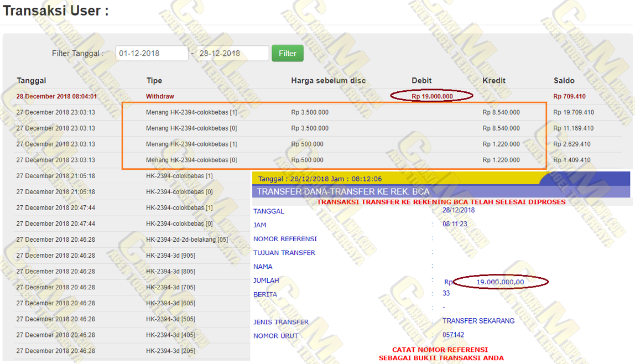This screenshot has height=364, width=635.
Task: Click the start date field showing 01-12-2018
Action: tap(152, 53)
